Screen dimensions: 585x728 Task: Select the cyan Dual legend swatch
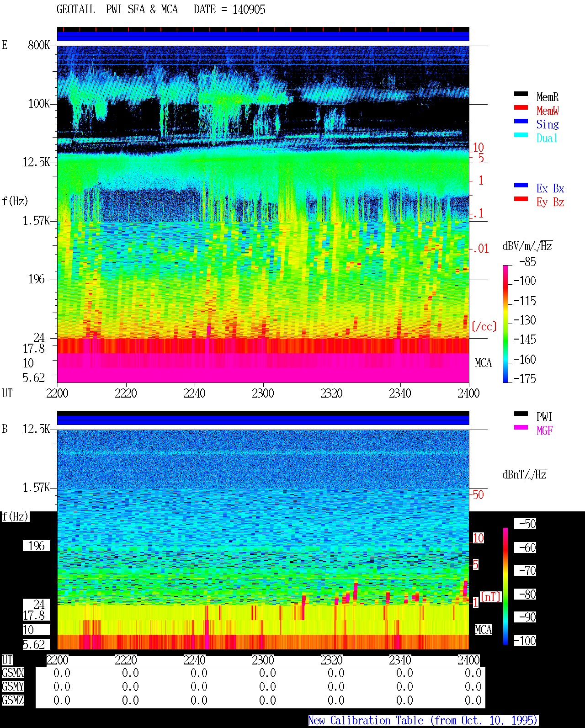pyautogui.click(x=521, y=135)
